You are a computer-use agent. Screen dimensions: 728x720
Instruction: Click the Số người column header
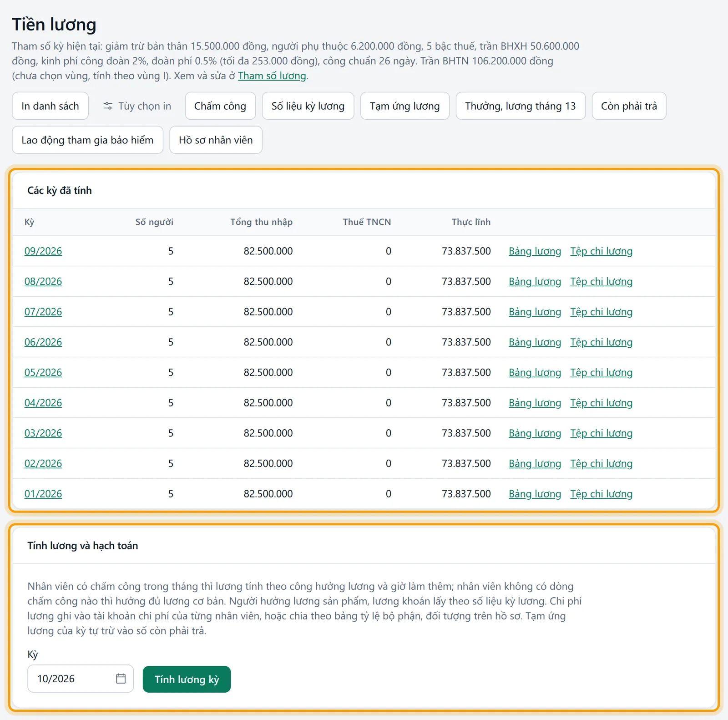pyautogui.click(x=154, y=222)
